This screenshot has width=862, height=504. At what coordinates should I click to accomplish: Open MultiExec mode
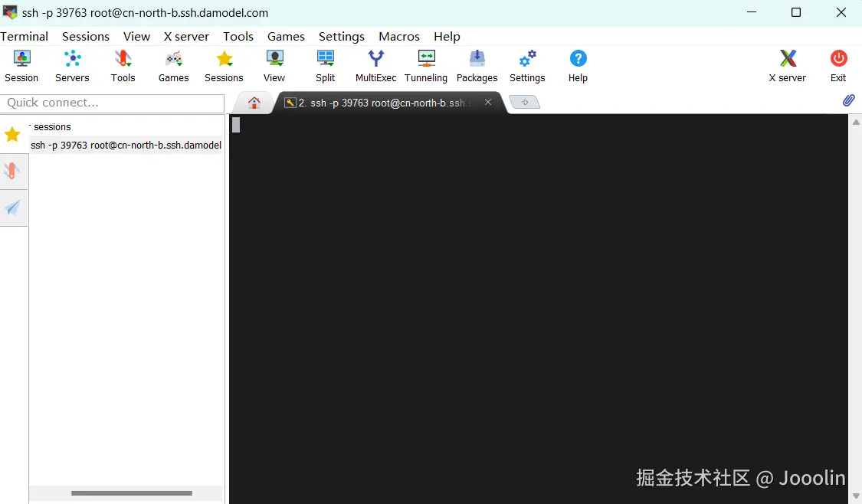pos(375,65)
